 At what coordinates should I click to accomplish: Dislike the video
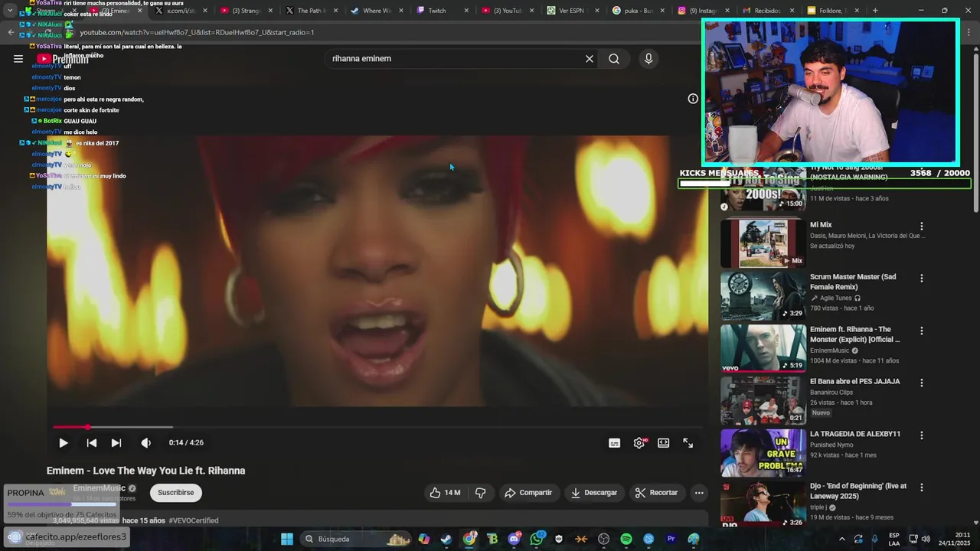point(481,493)
